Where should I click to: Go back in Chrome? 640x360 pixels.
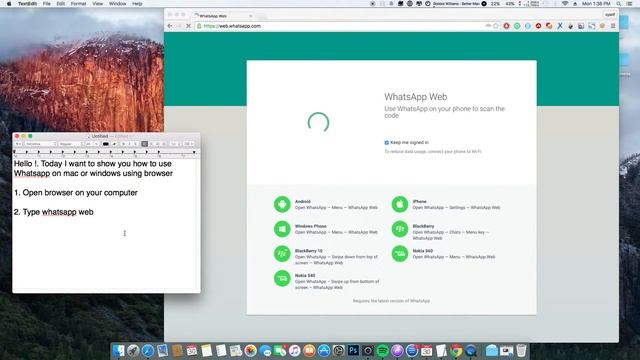170,26
